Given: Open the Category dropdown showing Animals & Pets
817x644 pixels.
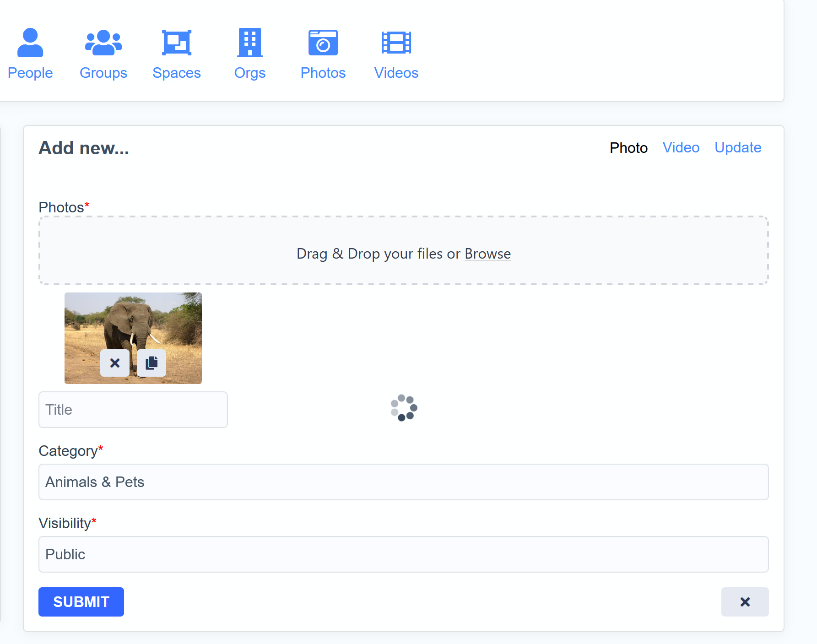Looking at the screenshot, I should pos(404,482).
